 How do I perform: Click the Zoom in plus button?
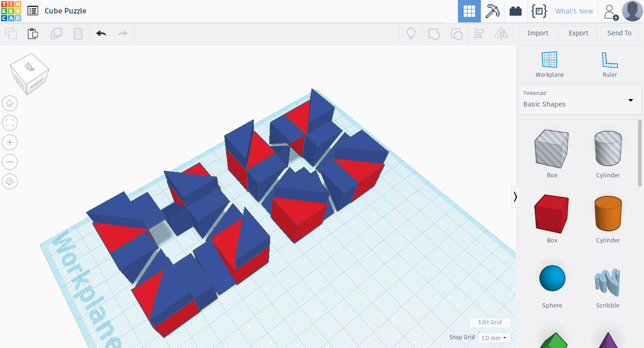[10, 142]
